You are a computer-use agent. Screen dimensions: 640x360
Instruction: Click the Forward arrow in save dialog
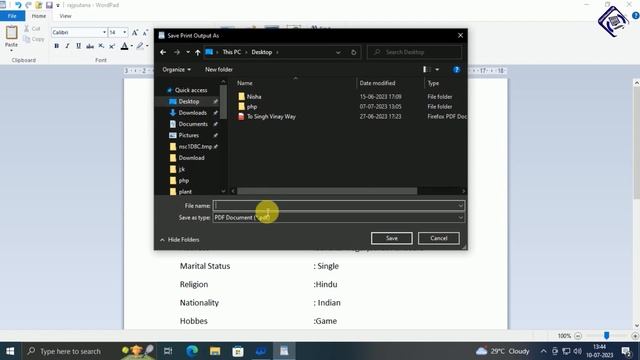177,52
